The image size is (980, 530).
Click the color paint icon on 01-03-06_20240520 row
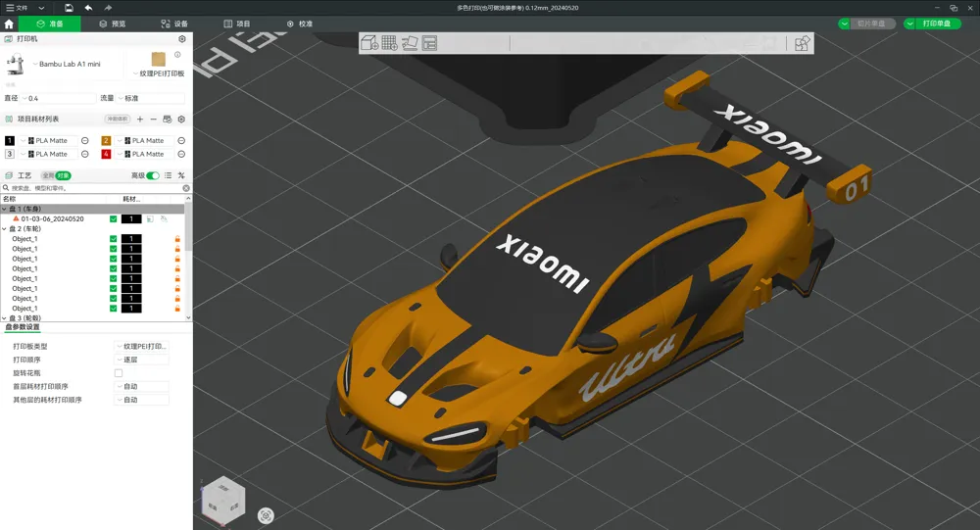click(x=164, y=218)
